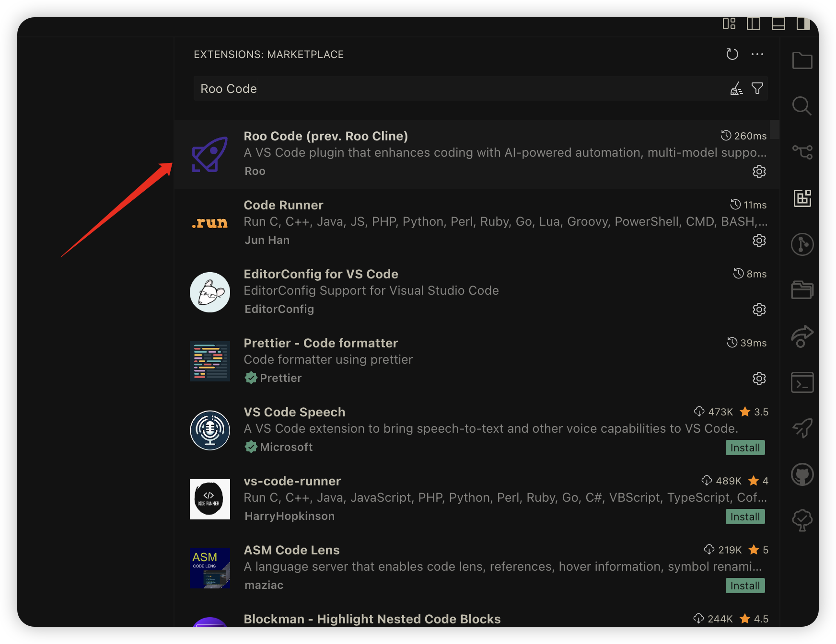The image size is (836, 644).
Task: Click the Roo Code 260ms activation time
Action: tap(743, 136)
